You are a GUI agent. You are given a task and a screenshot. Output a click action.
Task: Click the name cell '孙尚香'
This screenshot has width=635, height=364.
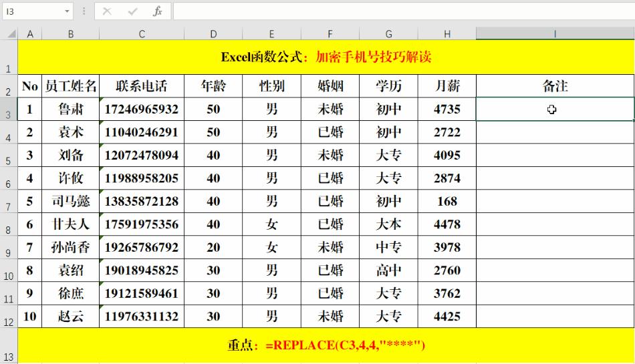pos(70,248)
